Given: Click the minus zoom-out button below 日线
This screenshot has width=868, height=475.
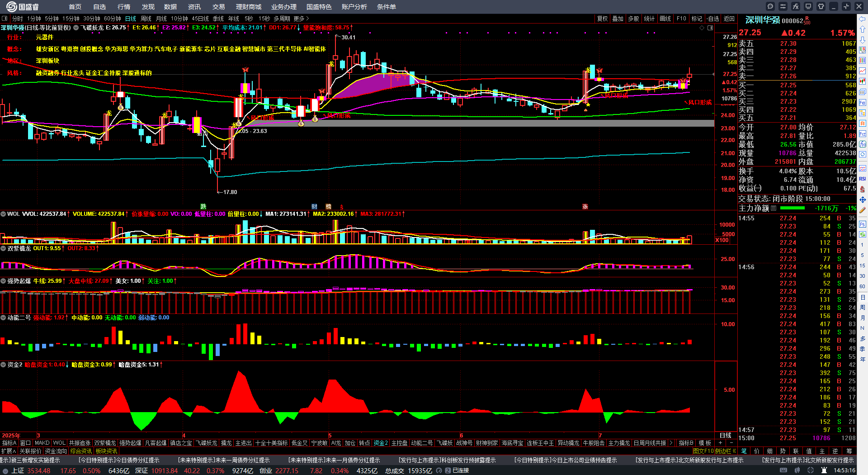Looking at the screenshot, I should click(x=731, y=443).
